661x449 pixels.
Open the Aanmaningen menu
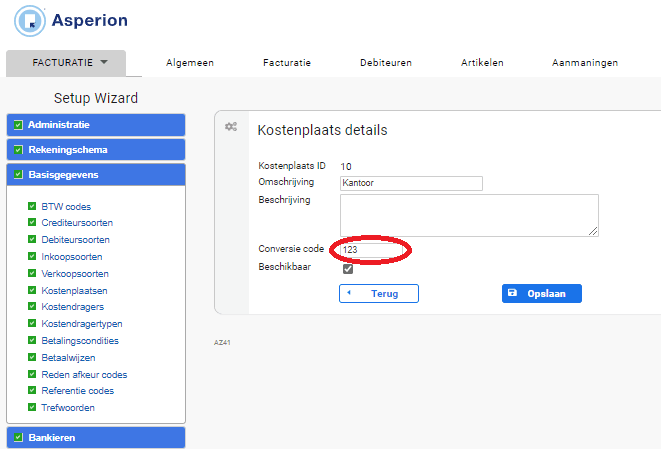pos(585,63)
